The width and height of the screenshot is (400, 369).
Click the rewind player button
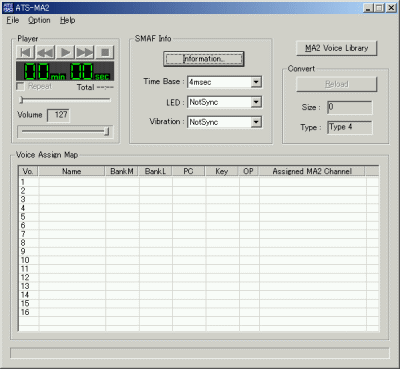click(45, 52)
